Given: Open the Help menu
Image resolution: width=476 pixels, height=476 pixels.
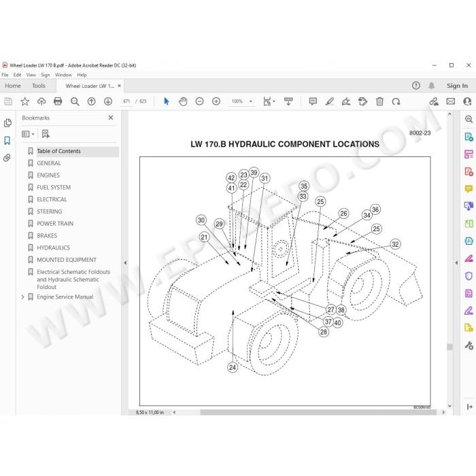Looking at the screenshot, I should tap(82, 75).
